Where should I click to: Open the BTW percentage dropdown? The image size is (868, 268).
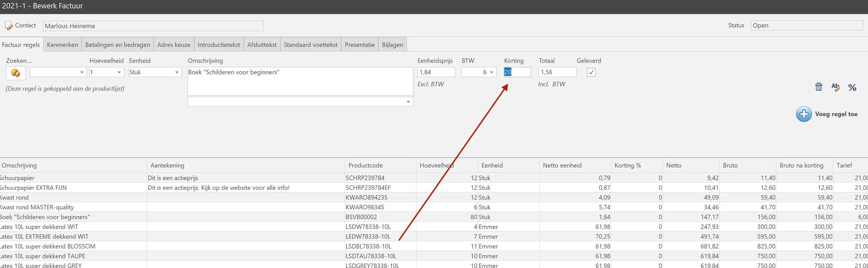(x=492, y=72)
